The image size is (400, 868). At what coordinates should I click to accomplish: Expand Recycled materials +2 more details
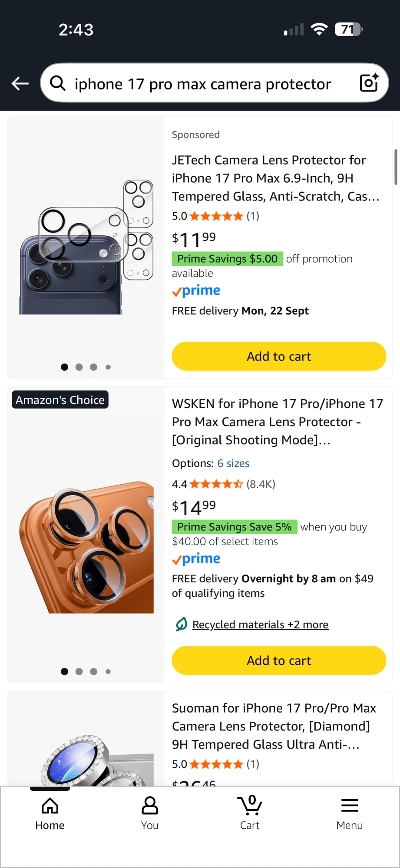pos(260,625)
